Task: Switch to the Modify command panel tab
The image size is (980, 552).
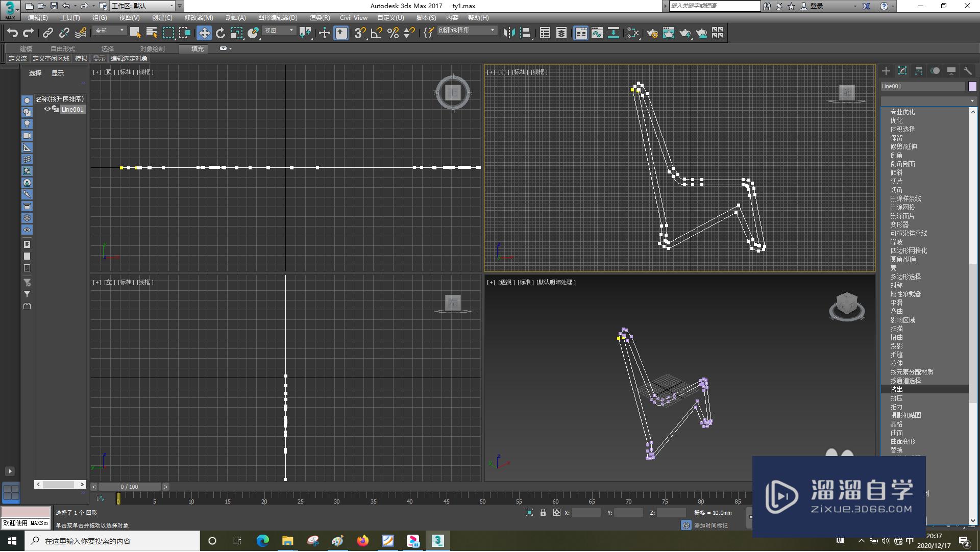Action: 902,71
